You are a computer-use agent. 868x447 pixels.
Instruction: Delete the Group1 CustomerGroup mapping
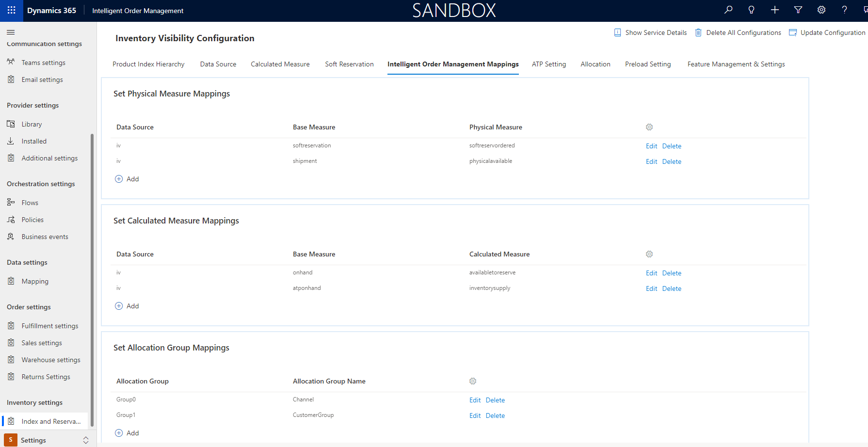tap(495, 415)
